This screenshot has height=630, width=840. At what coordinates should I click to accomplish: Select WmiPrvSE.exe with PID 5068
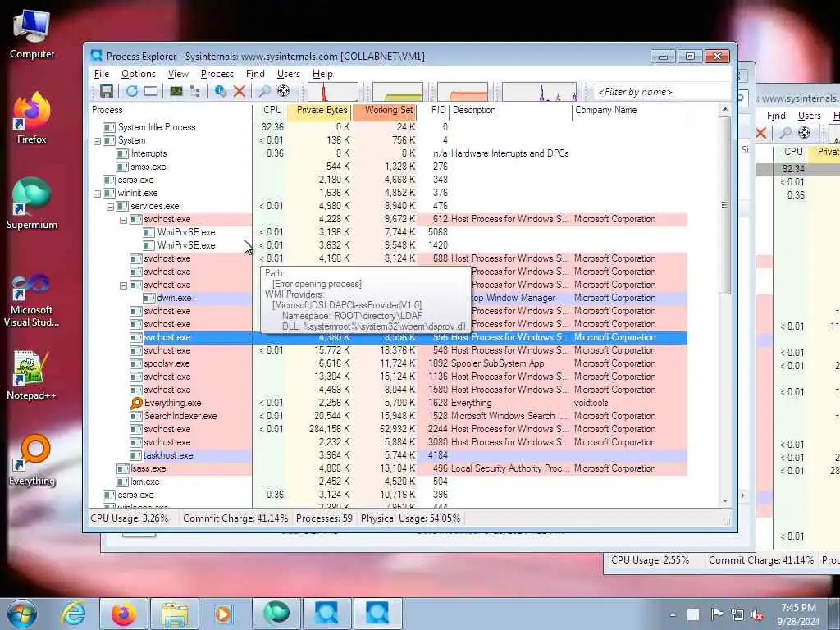(x=388, y=232)
